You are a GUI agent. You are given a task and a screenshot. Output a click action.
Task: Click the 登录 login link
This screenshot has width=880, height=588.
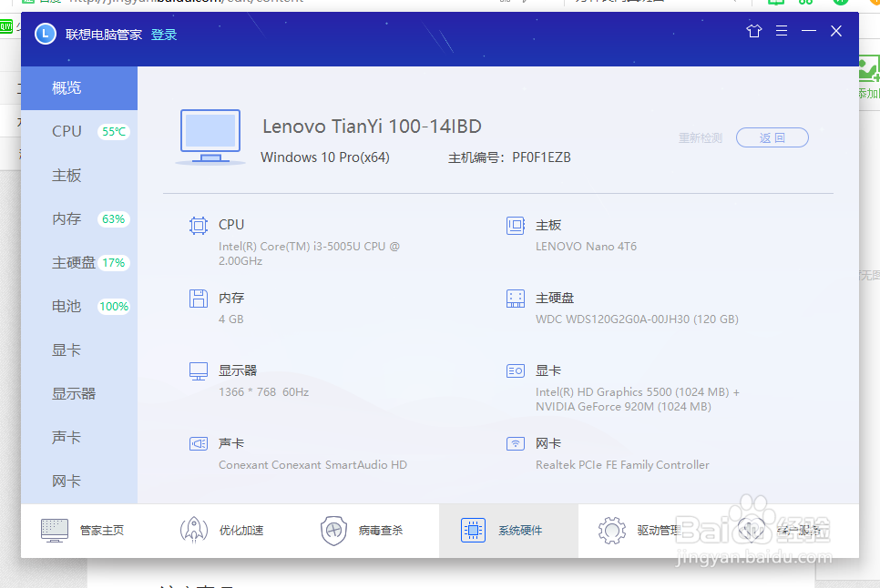click(x=164, y=35)
